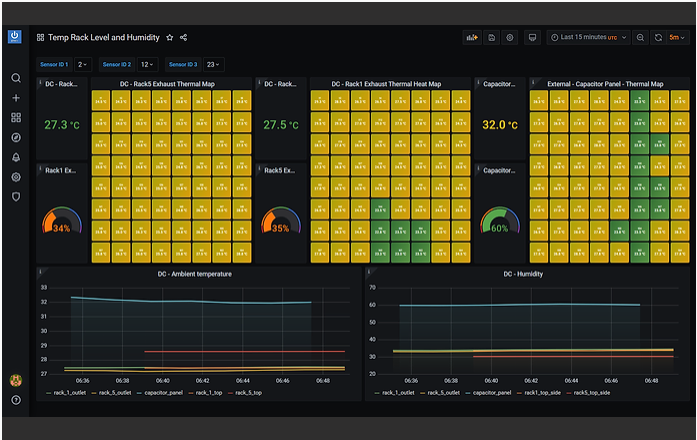Screen dimensions: 697x440
Task: Click the Add panel toolbar button
Action: [472, 38]
